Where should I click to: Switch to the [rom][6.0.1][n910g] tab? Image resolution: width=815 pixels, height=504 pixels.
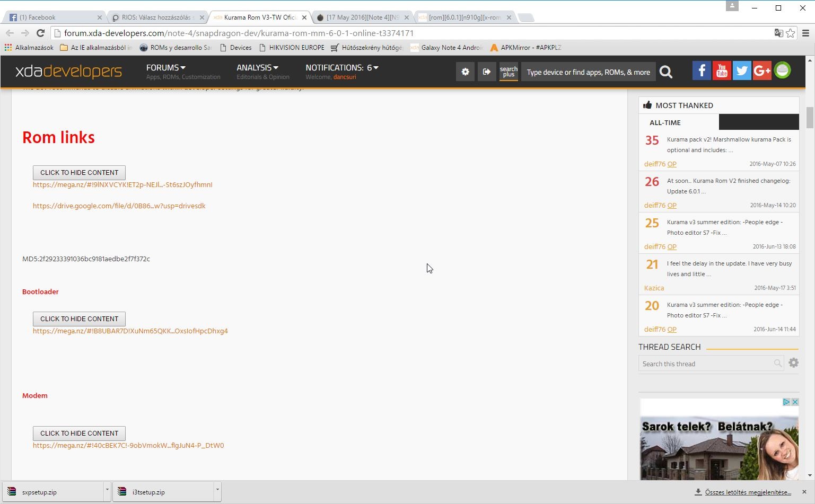tap(465, 17)
